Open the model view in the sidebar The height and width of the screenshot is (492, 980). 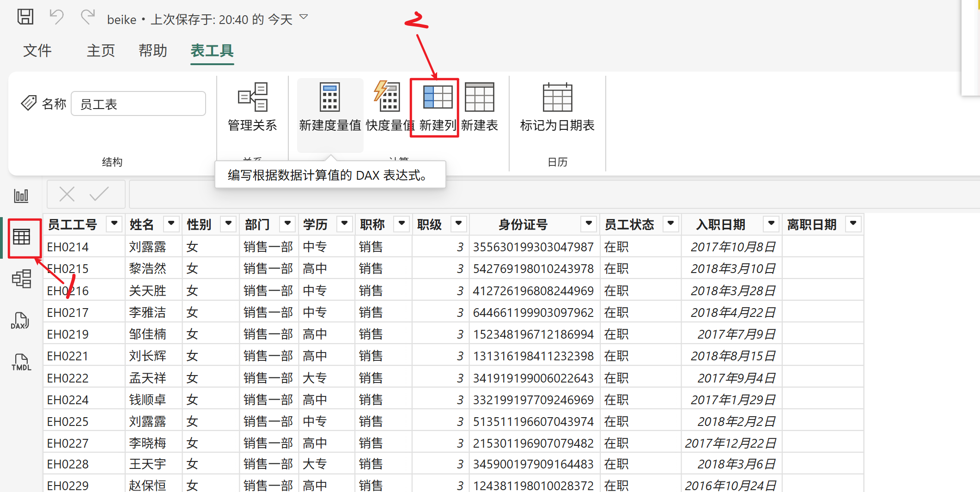pyautogui.click(x=22, y=279)
